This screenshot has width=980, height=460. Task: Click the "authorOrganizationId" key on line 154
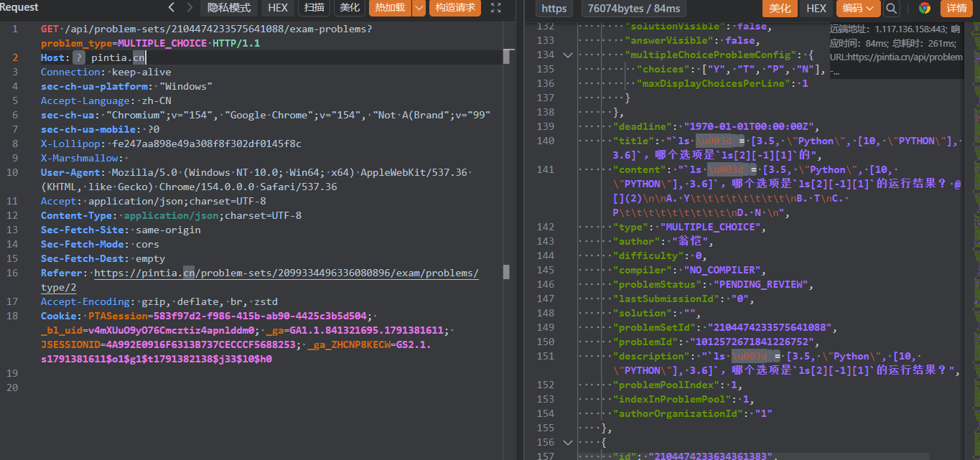(x=675, y=414)
